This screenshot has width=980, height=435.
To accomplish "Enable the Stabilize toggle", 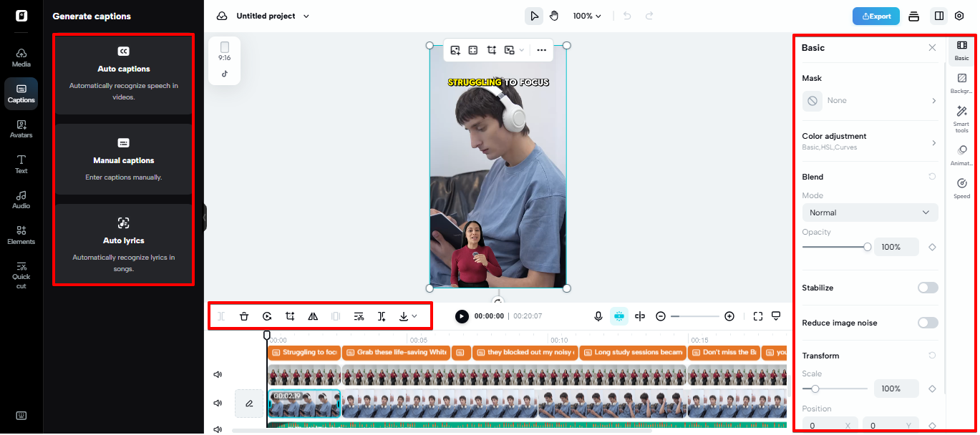I will [x=928, y=287].
